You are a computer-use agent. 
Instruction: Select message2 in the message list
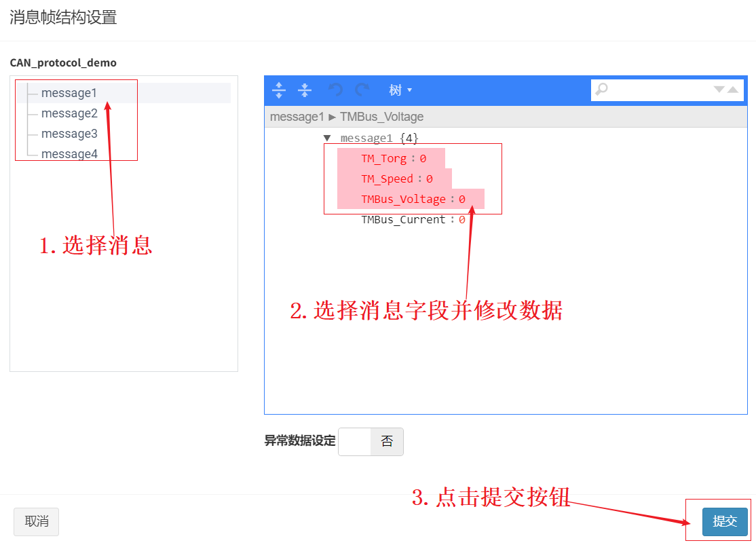(x=69, y=113)
